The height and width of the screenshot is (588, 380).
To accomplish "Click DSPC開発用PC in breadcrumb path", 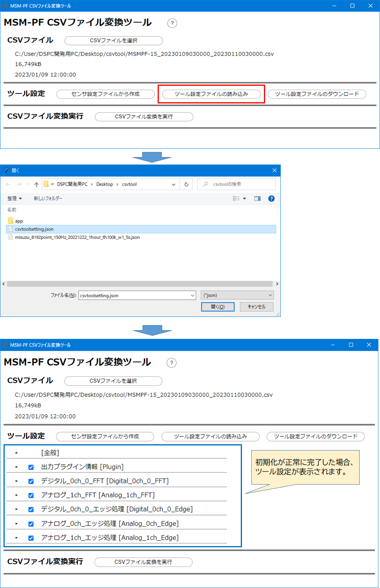I will click(x=72, y=184).
